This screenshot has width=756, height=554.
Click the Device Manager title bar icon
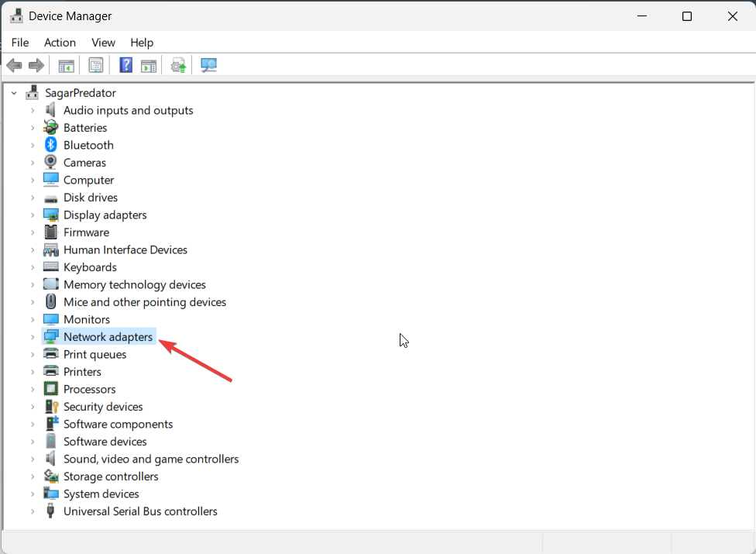[x=16, y=16]
